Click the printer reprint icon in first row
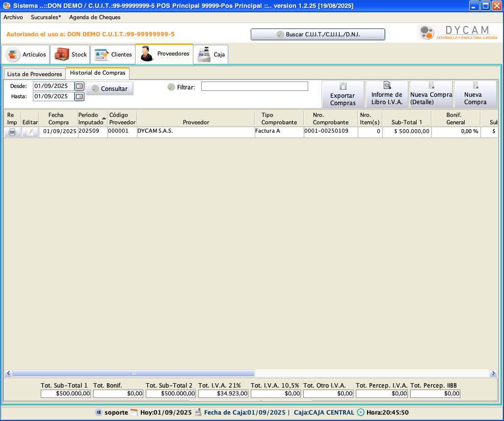 12,132
